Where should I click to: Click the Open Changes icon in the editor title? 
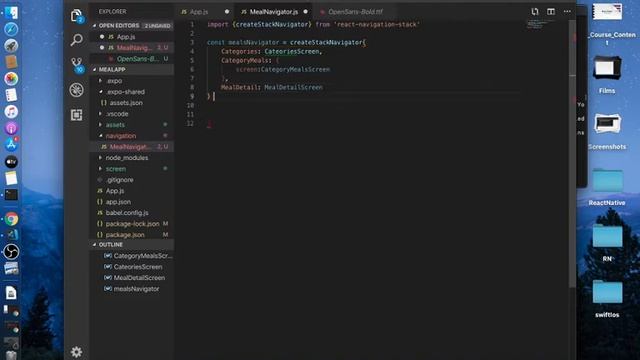coord(535,11)
